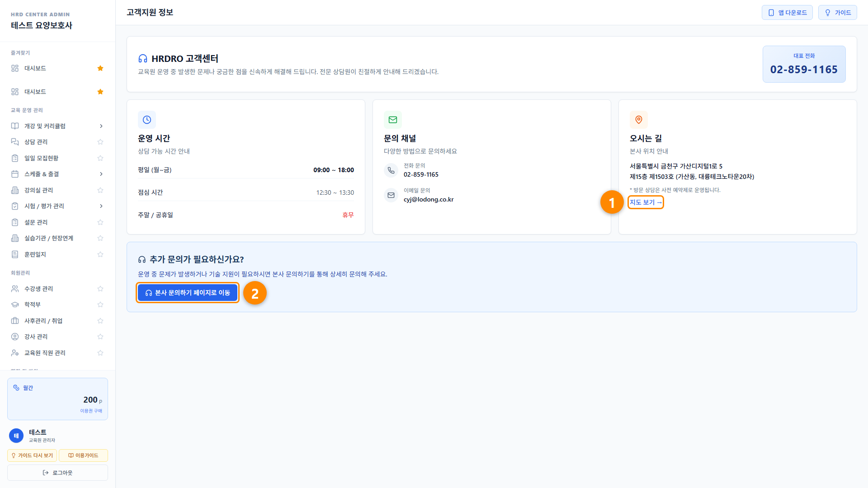The width and height of the screenshot is (868, 488).
Task: Click the envelope icon beside 이메일 문의
Action: 391,195
